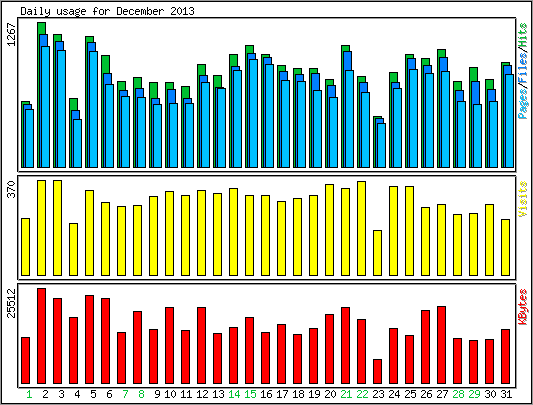Screen dimensions: 533x405
Task: Click green day label 15 on bottom axis
Action: (250, 394)
